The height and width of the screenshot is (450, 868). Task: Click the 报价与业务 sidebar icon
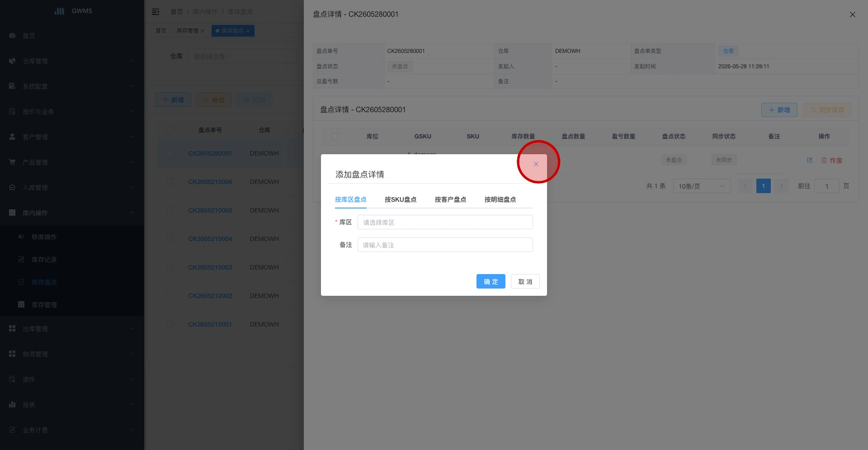click(12, 111)
